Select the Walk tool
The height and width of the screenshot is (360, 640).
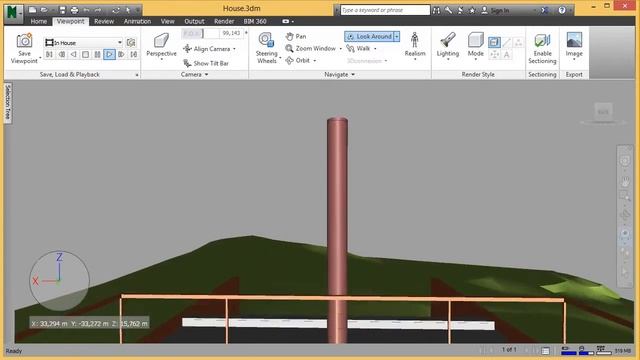[358, 49]
